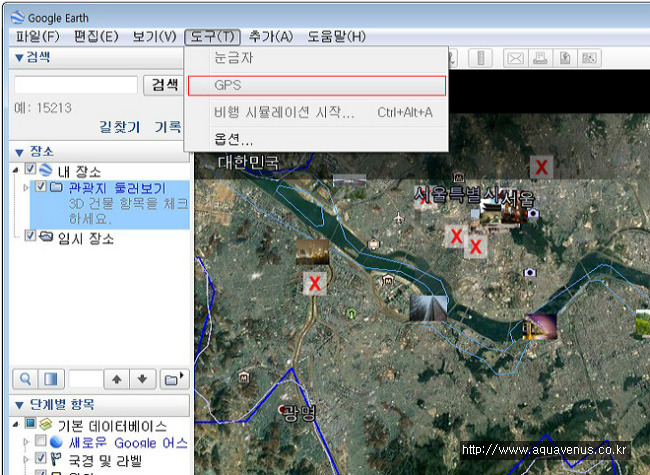Click the 검색 search button
650x475 pixels.
(164, 85)
